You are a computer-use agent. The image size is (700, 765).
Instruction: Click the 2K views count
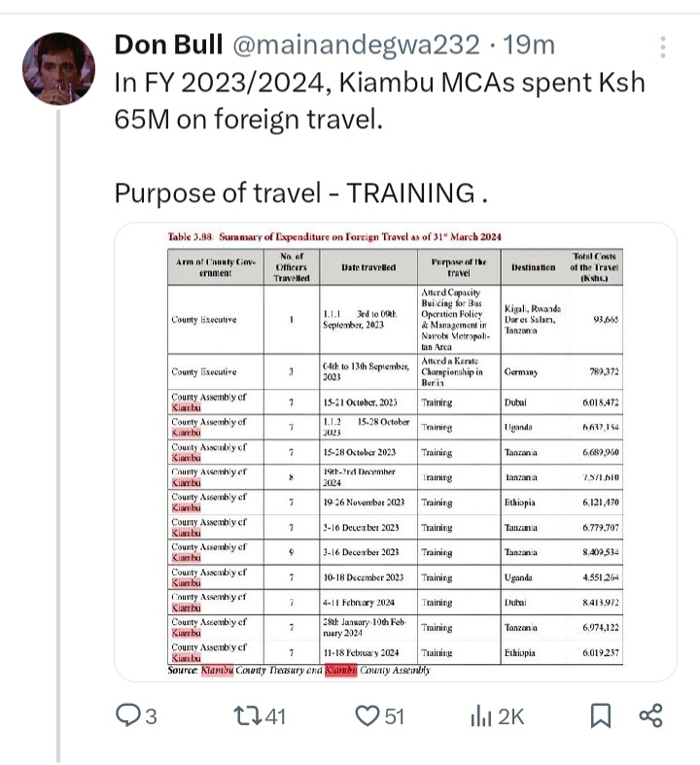511,717
